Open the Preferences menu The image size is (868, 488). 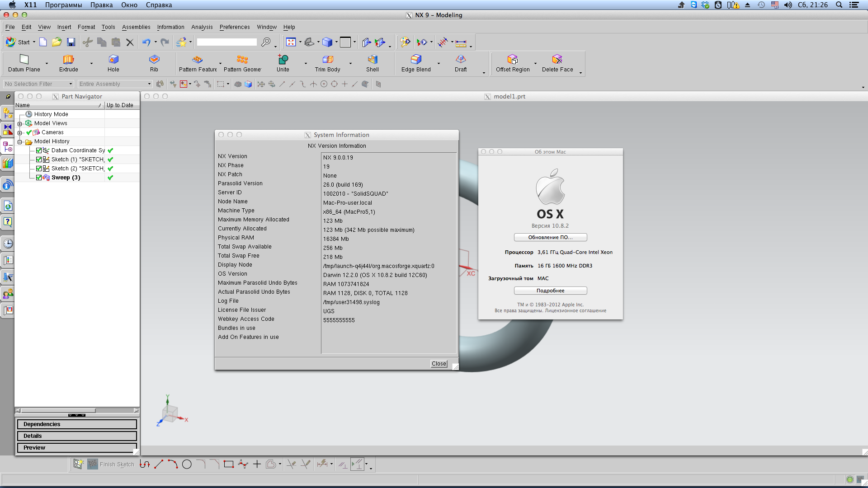coord(235,27)
